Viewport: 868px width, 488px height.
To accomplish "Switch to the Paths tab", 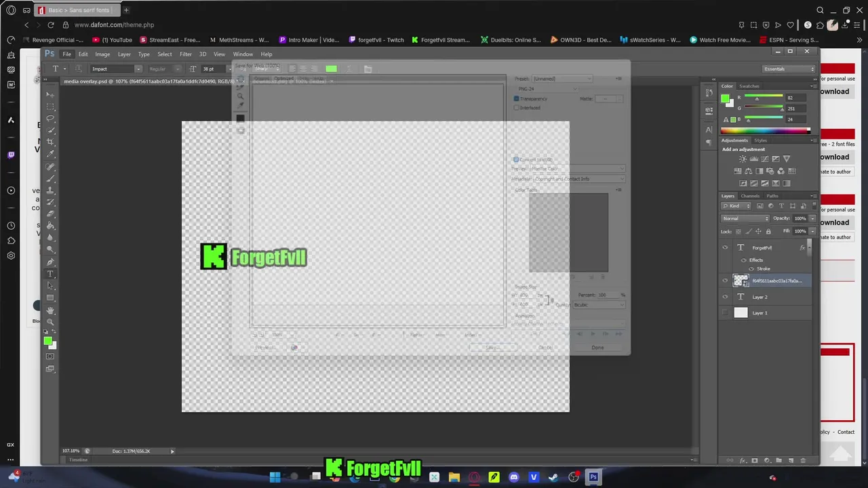I will coord(772,196).
